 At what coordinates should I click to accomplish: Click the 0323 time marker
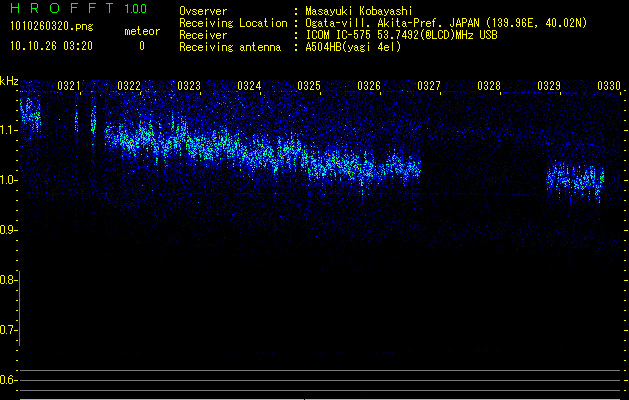189,86
